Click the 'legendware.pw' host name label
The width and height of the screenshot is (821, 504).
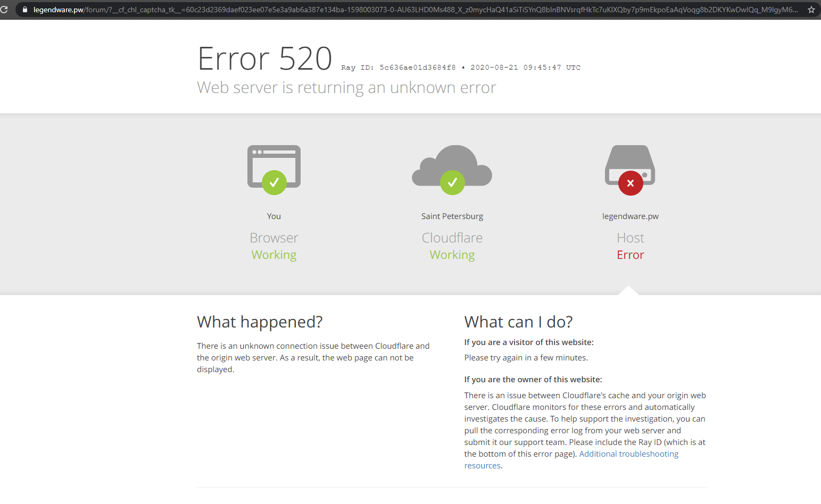click(631, 216)
